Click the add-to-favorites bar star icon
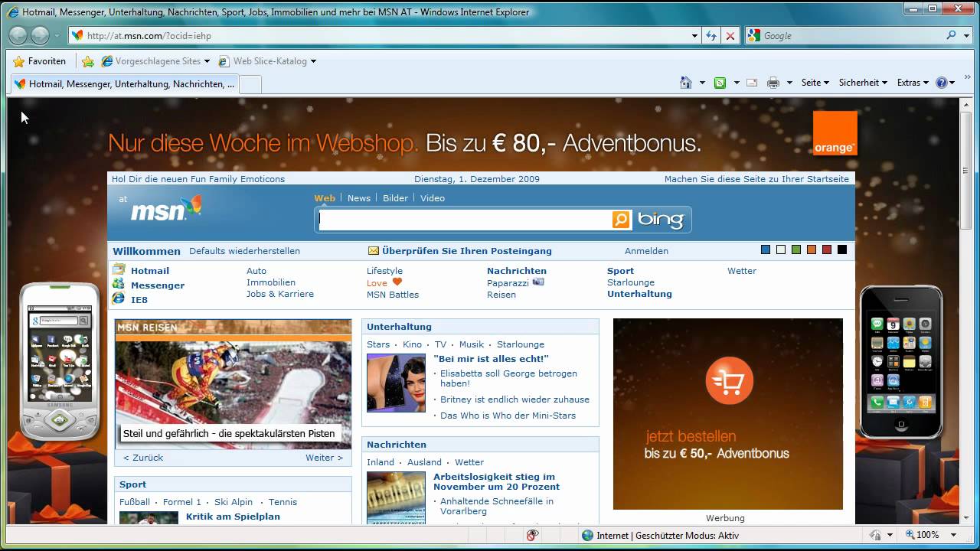The width and height of the screenshot is (980, 551). coord(88,61)
